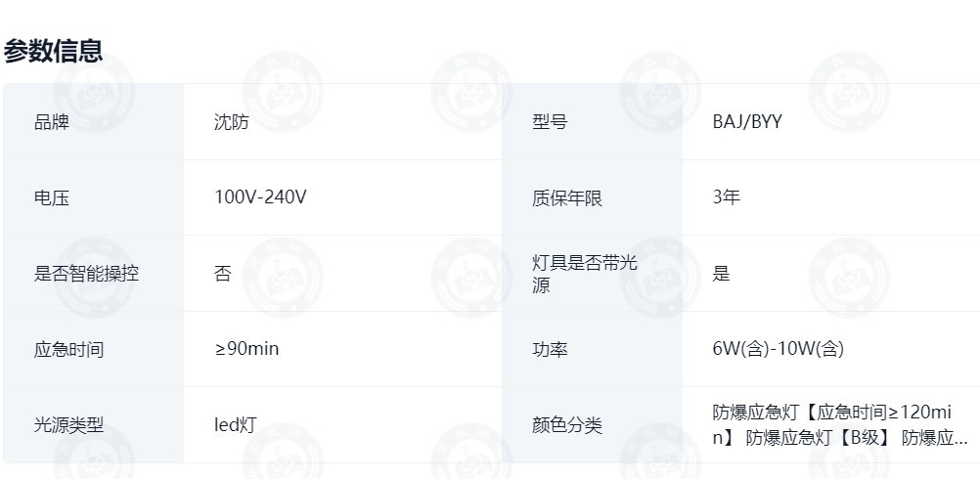Select the 是否智能操控 label
Image resolution: width=980 pixels, height=479 pixels.
[86, 274]
